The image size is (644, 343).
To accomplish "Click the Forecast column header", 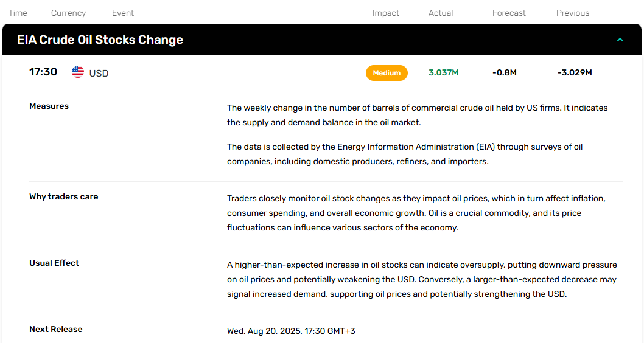I will (509, 13).
